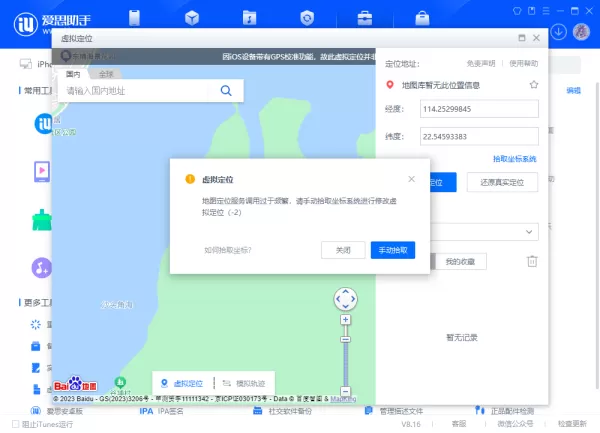Open the 我的收藏 tab
Screen dimensions: 600x433
point(460,262)
